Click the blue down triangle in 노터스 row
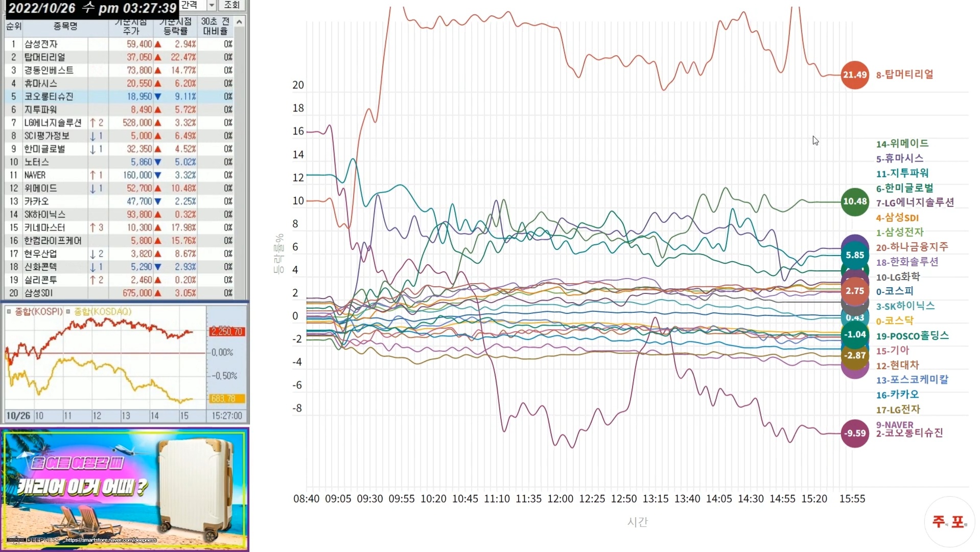The width and height of the screenshot is (980, 552). (x=158, y=162)
